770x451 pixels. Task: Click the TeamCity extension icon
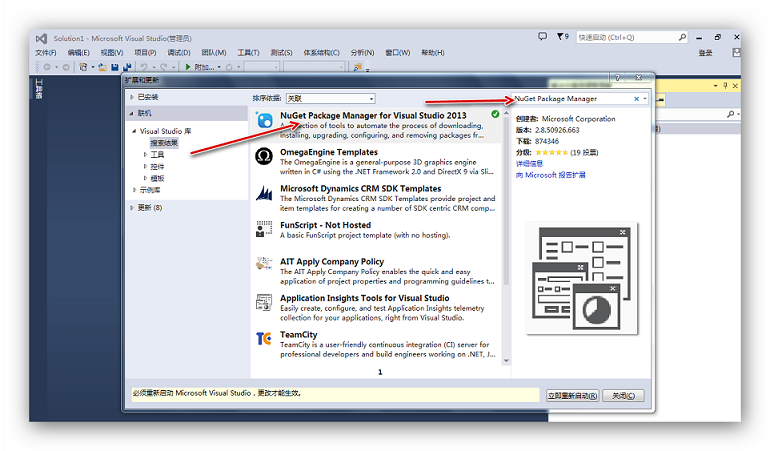pyautogui.click(x=264, y=338)
